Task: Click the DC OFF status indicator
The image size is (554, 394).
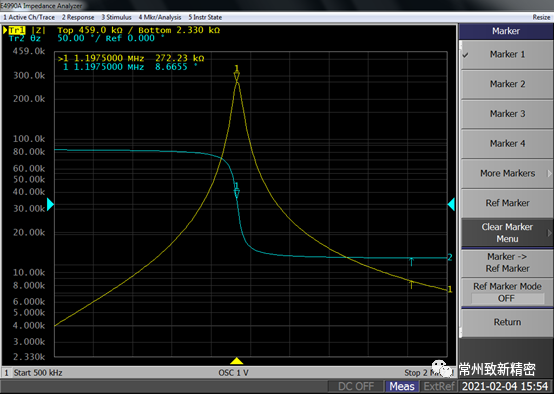Action: (x=356, y=386)
